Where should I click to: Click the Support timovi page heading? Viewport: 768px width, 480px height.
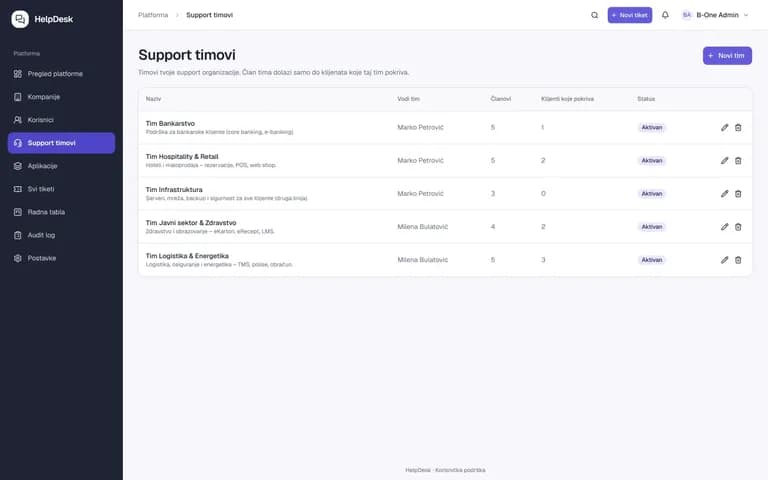[187, 55]
